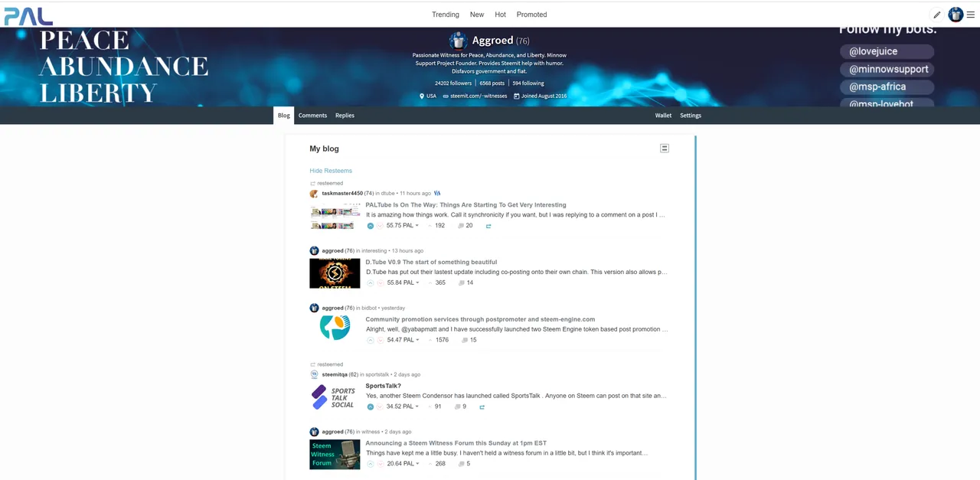Click taskmaster4450's small avatar

(314, 194)
